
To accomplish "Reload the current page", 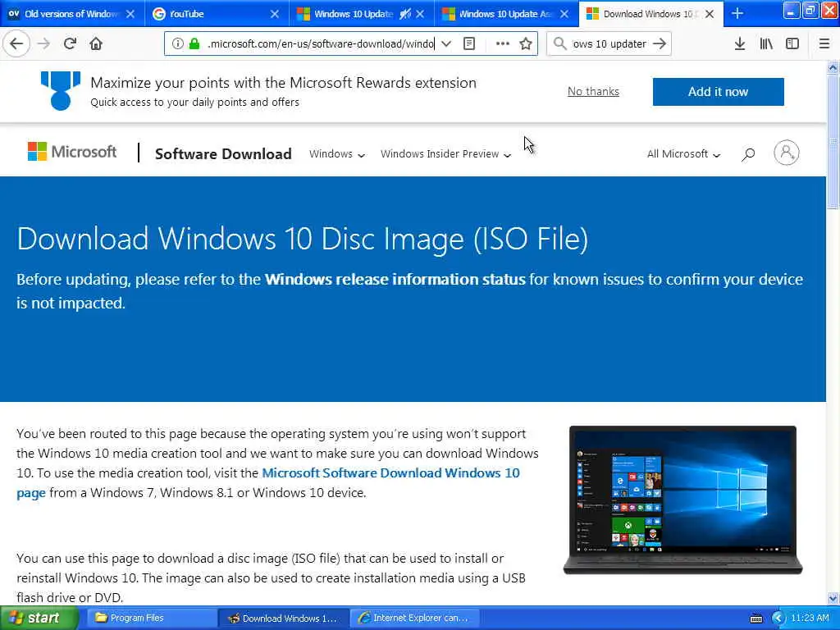I will (x=70, y=43).
